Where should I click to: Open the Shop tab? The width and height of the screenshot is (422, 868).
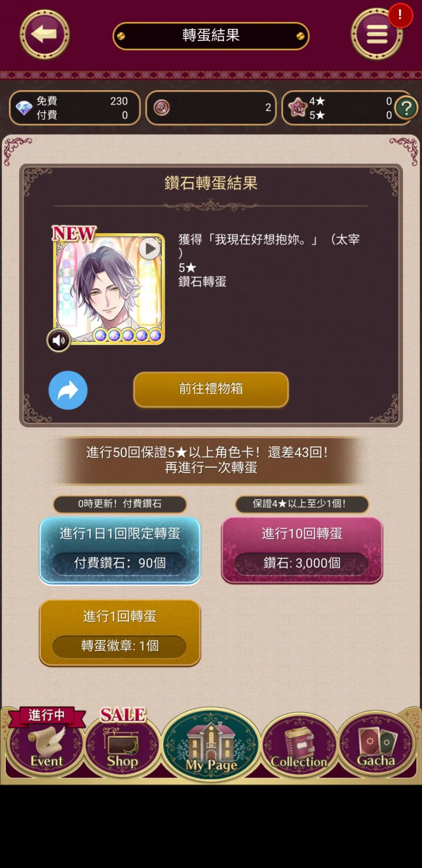coord(123,744)
